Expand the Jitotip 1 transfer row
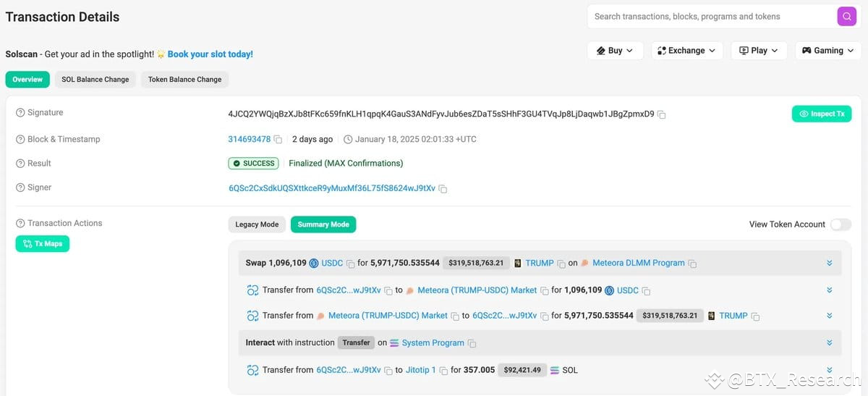 [x=830, y=370]
